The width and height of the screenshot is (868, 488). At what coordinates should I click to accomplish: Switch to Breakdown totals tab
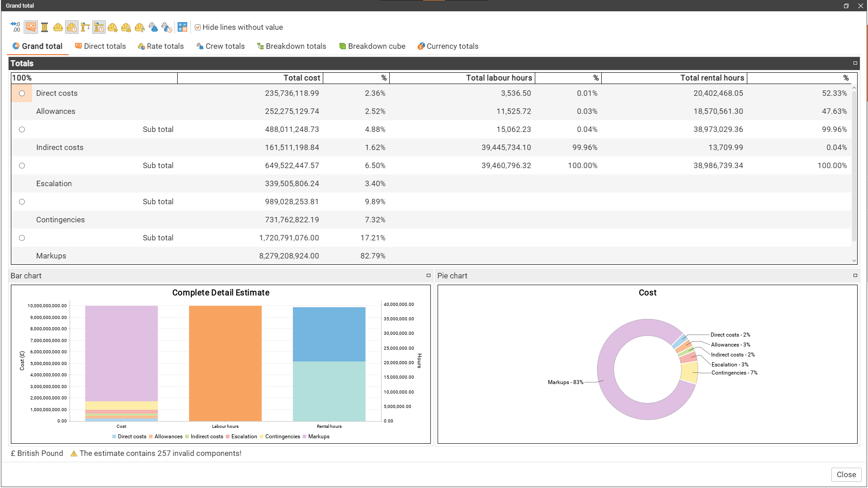pyautogui.click(x=292, y=46)
